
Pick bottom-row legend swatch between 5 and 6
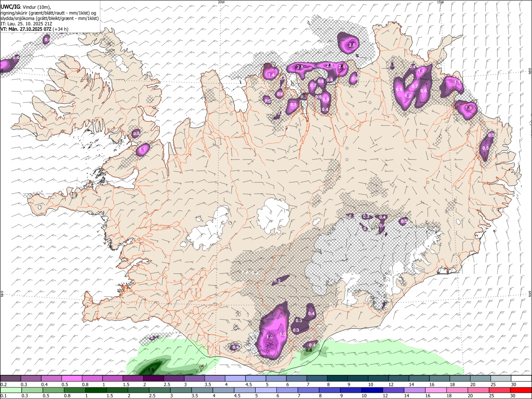pyautogui.click(x=266, y=390)
